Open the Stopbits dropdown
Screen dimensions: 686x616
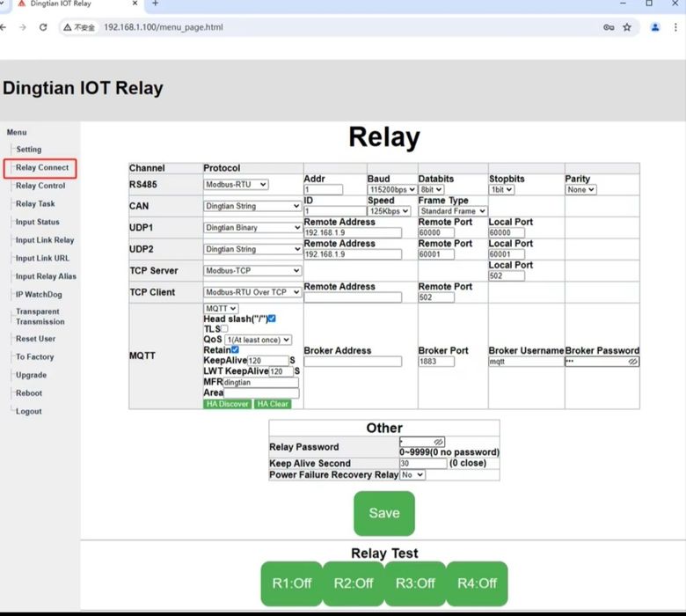point(501,189)
